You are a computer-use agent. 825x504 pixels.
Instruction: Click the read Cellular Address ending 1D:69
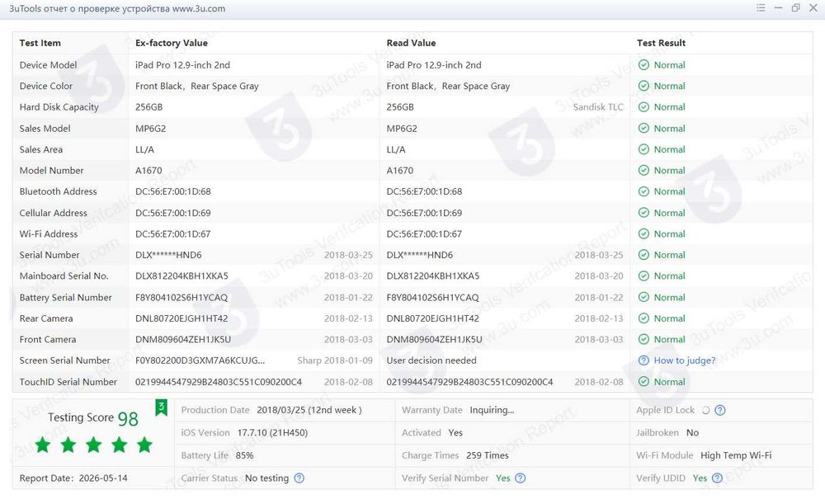click(x=424, y=213)
